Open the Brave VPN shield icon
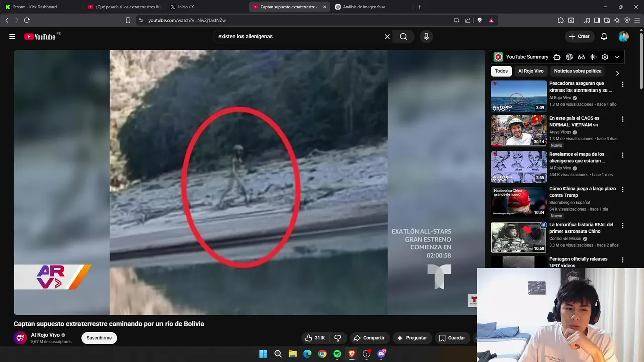Screen dimensions: 644x362 tap(627, 20)
